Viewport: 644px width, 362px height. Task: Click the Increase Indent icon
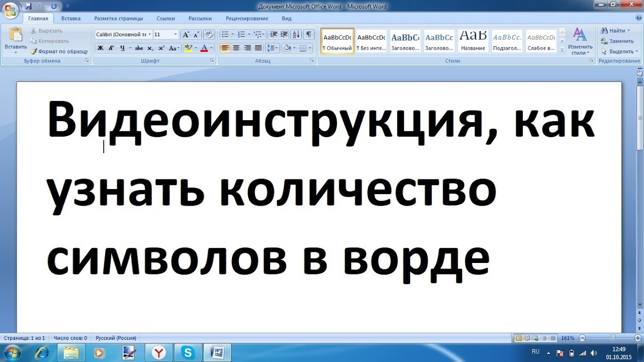pos(284,35)
